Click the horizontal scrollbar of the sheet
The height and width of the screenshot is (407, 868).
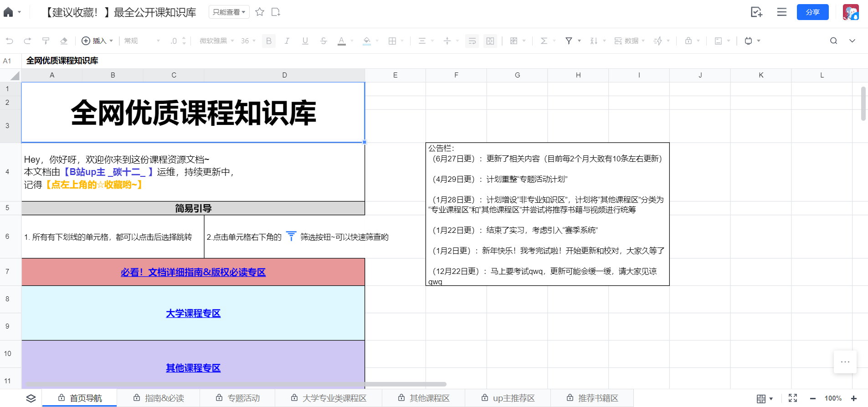click(236, 384)
